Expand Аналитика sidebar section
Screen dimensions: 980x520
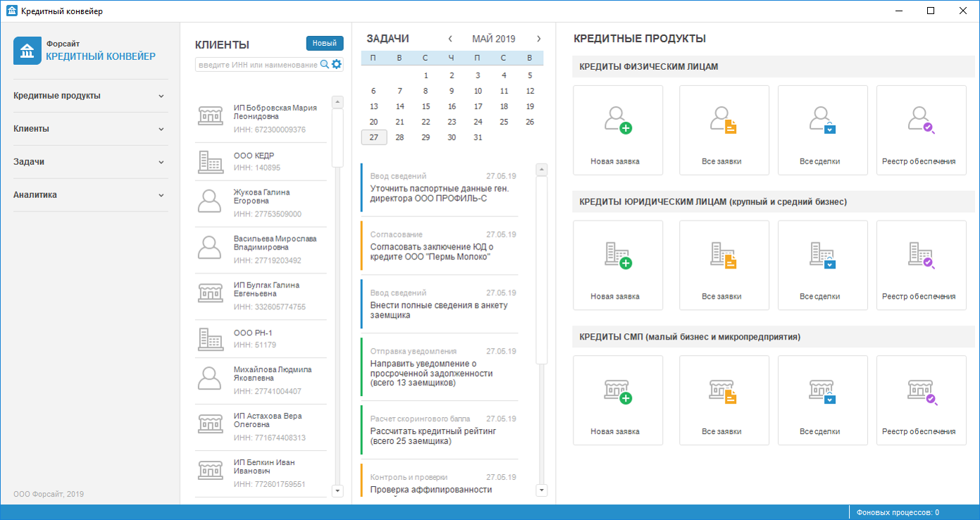pyautogui.click(x=90, y=195)
